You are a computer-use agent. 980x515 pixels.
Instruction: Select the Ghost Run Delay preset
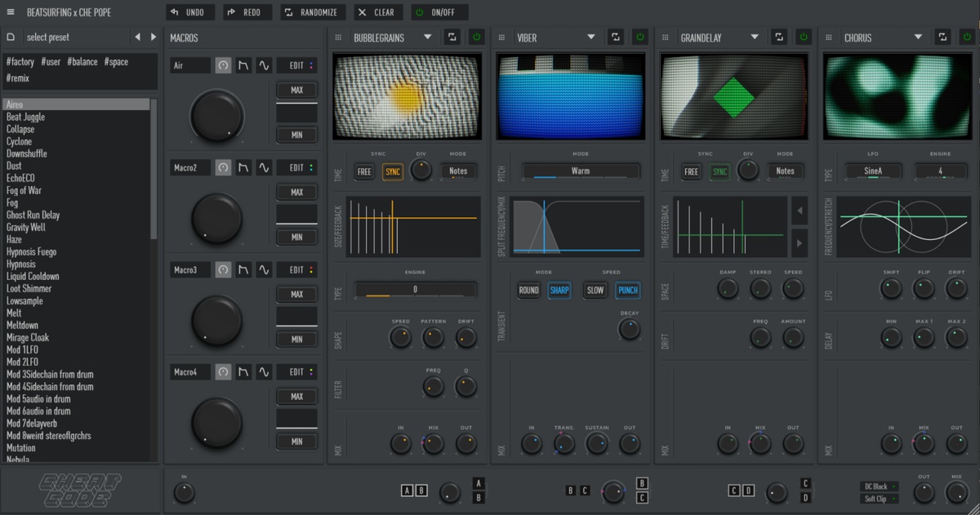point(33,215)
